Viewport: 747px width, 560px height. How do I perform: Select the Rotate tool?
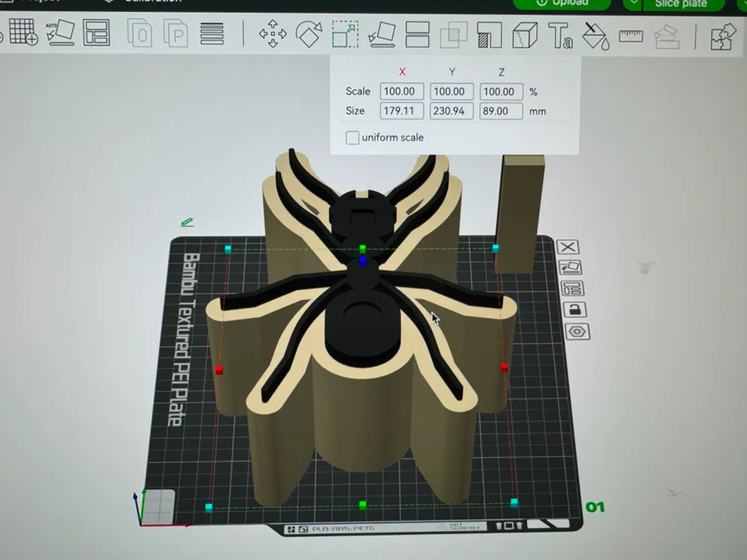coord(309,34)
